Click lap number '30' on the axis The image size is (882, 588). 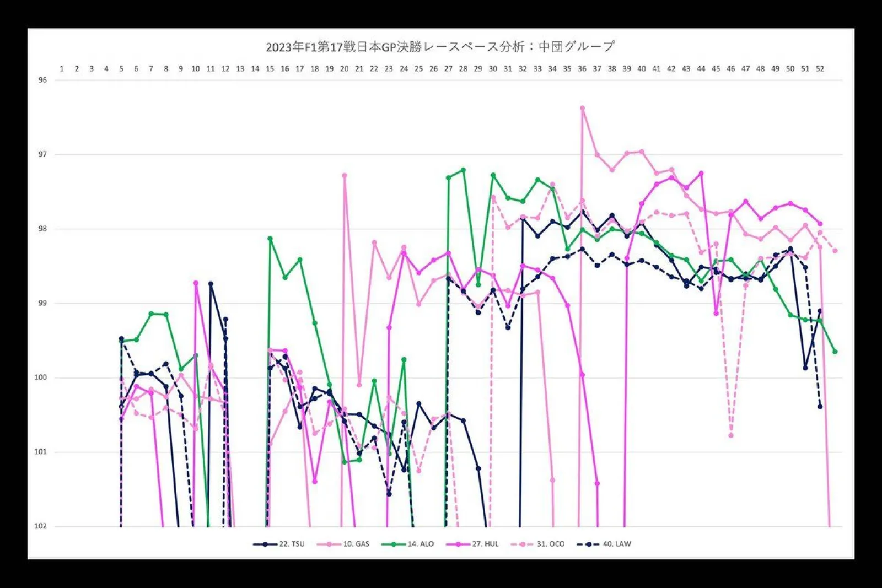(493, 69)
